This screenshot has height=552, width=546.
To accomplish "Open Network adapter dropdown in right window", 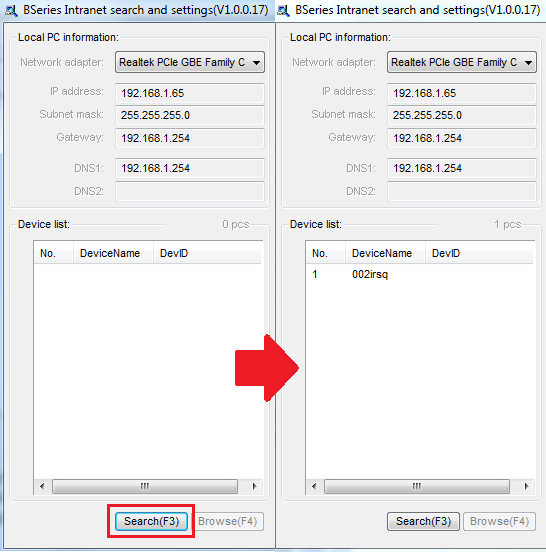I will [x=462, y=62].
